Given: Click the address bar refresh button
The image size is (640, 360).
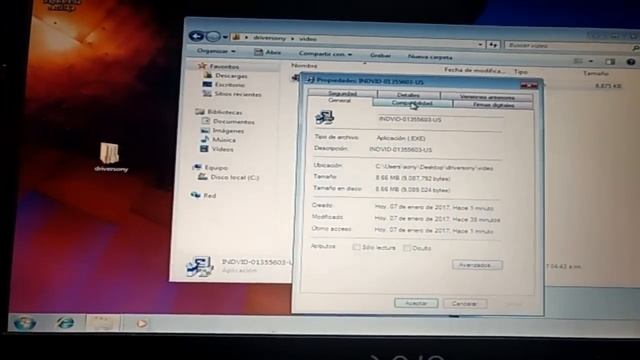Looking at the screenshot, I should [x=493, y=45].
